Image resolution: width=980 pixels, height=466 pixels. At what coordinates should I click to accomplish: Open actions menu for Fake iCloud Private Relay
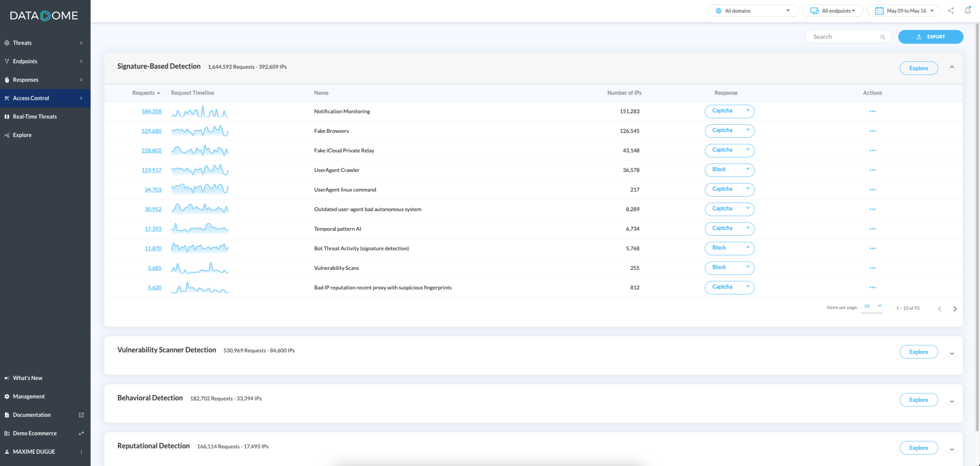(873, 151)
